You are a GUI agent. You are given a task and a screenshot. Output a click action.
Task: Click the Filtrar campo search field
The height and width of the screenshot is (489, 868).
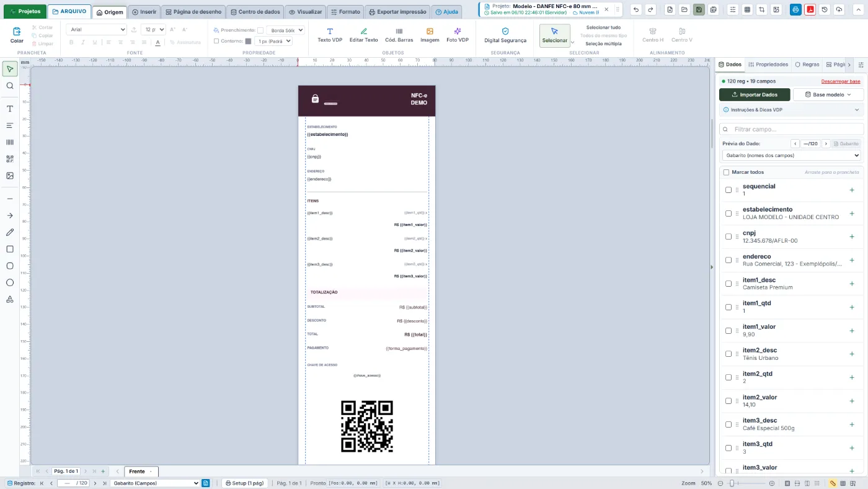[x=791, y=129]
